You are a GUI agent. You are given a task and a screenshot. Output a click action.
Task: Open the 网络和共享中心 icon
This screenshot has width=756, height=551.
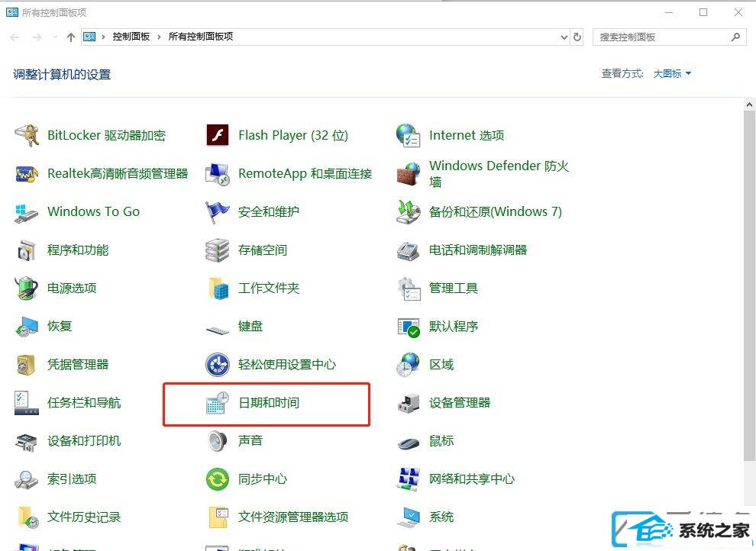pyautogui.click(x=409, y=479)
